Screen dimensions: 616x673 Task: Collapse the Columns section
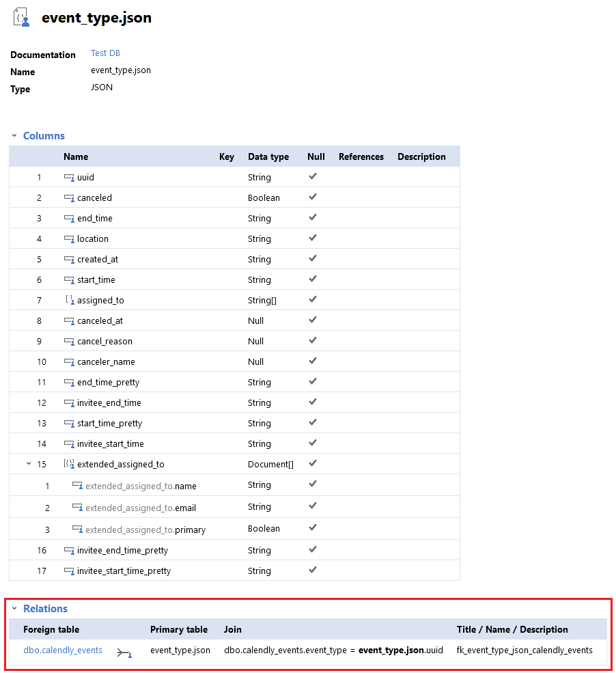(14, 136)
